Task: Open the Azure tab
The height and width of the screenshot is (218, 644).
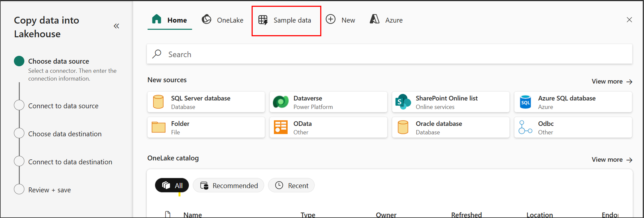Action: 386,20
